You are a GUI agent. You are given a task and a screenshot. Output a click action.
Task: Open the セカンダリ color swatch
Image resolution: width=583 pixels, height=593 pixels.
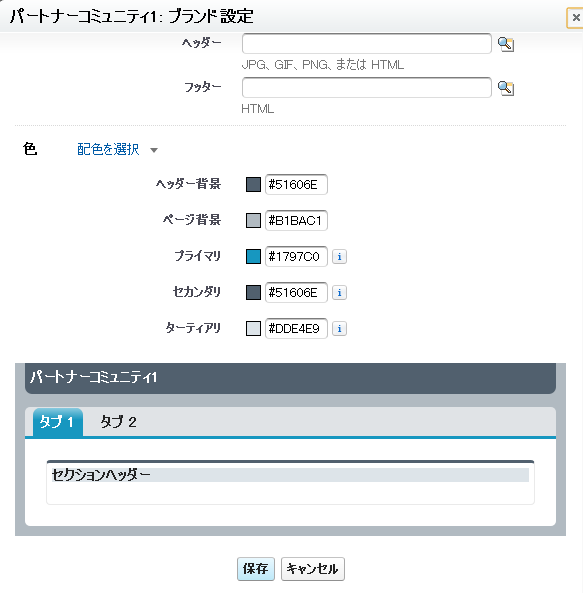point(253,292)
